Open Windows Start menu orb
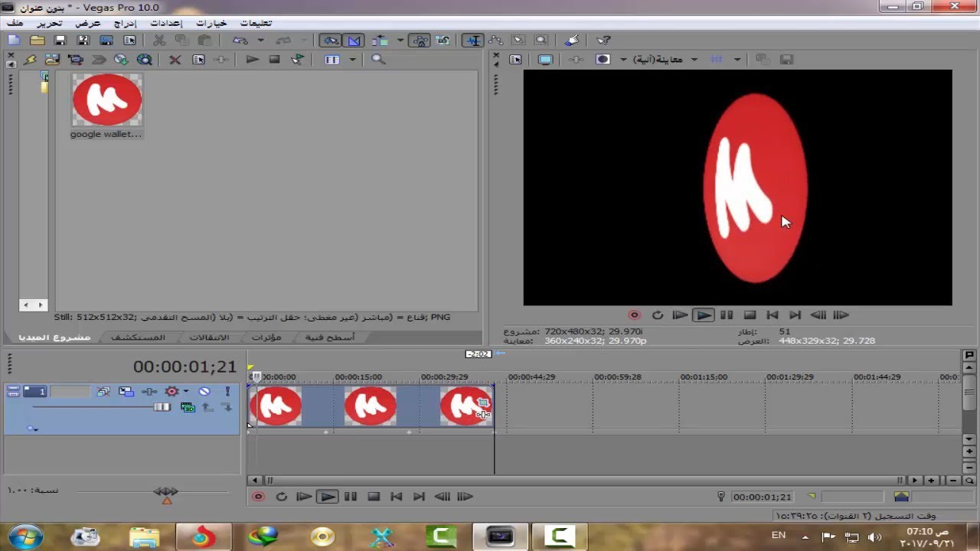Screen dimensions: 980x551 pyautogui.click(x=25, y=536)
